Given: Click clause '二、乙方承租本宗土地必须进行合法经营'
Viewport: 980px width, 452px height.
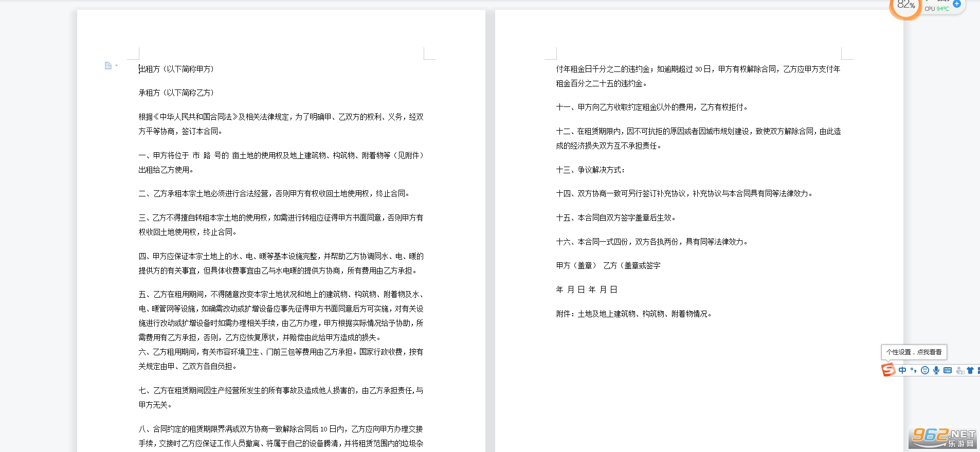Looking at the screenshot, I should [x=275, y=193].
